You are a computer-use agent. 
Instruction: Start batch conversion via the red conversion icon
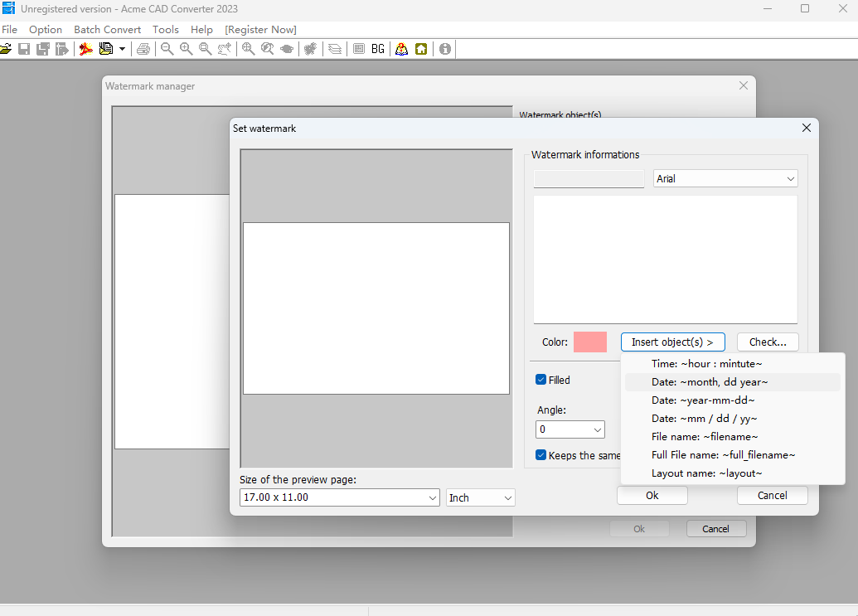click(x=85, y=48)
